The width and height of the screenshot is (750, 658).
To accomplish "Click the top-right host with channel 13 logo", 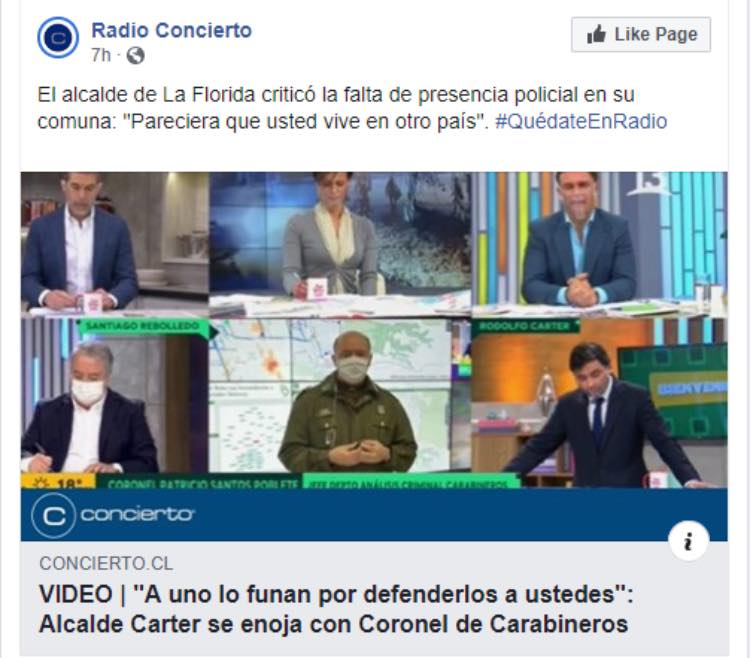I will pos(599,244).
